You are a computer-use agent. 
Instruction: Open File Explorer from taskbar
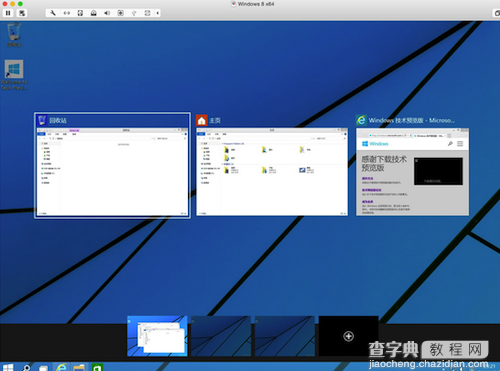click(x=79, y=367)
